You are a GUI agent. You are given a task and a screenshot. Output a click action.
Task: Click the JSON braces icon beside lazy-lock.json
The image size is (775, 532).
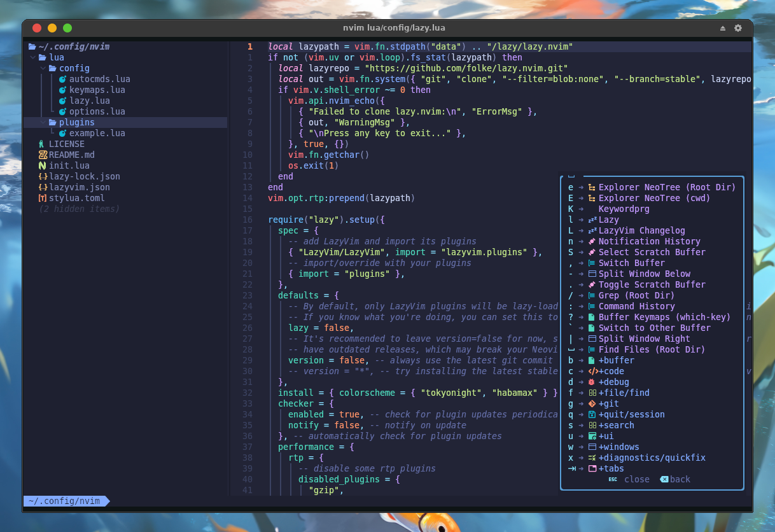tap(43, 176)
